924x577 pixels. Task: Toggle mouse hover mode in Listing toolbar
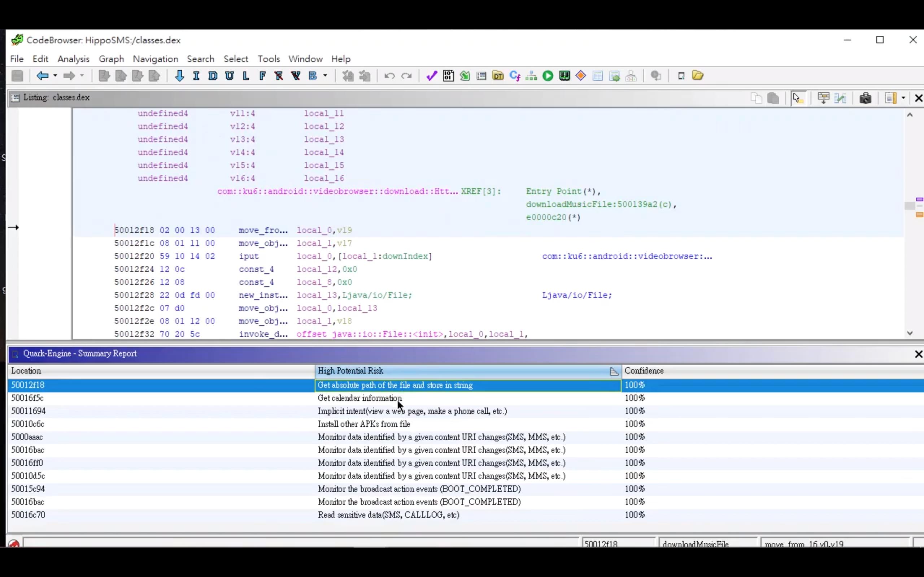click(797, 98)
